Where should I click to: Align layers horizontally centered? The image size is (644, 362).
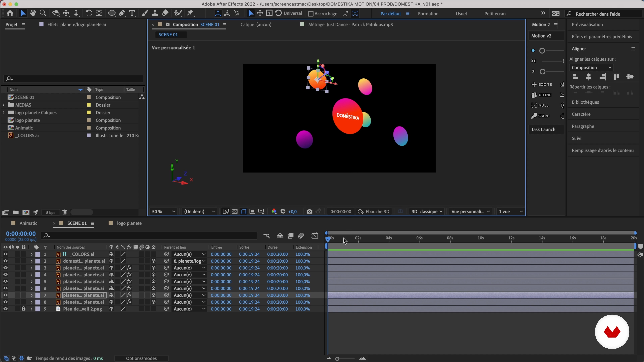tap(589, 77)
